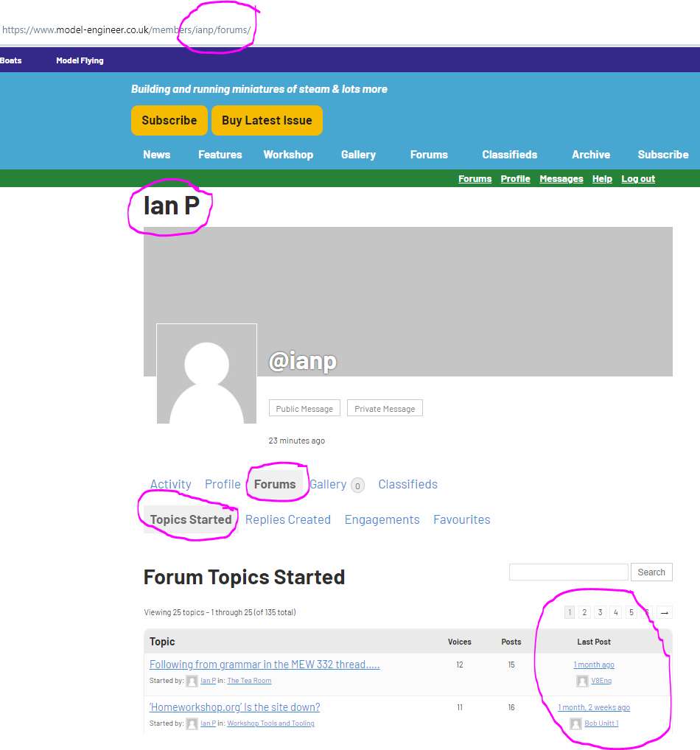Click '1 month, 2 weeks ago' link
Image resolution: width=700 pixels, height=750 pixels.
pyautogui.click(x=594, y=707)
